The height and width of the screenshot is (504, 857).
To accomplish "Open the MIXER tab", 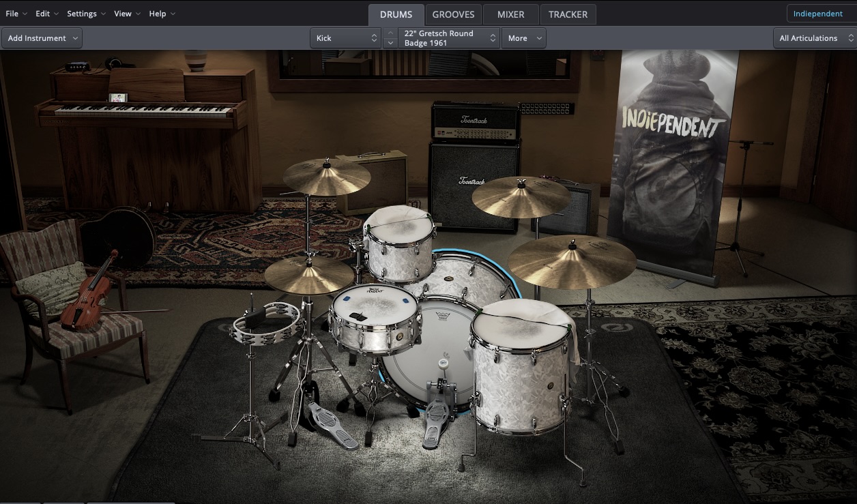I will click(x=510, y=14).
